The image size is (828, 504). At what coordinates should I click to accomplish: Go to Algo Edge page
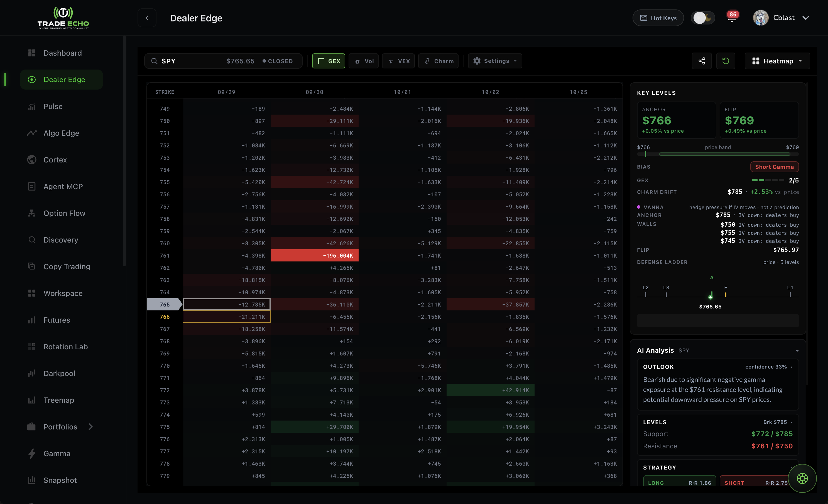(61, 133)
